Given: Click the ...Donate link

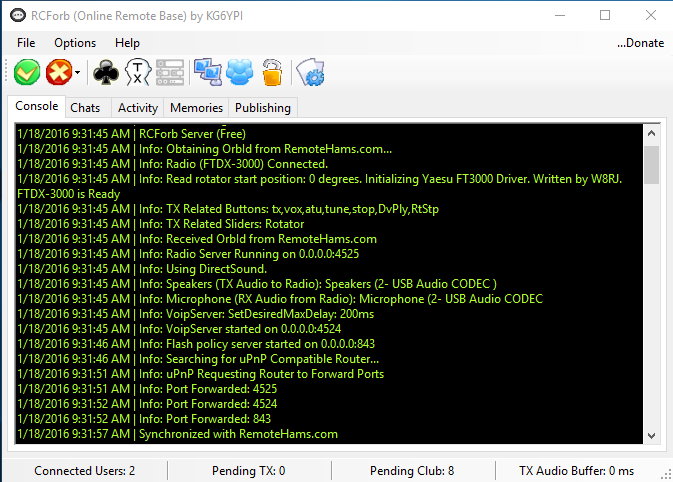Looking at the screenshot, I should (x=640, y=43).
